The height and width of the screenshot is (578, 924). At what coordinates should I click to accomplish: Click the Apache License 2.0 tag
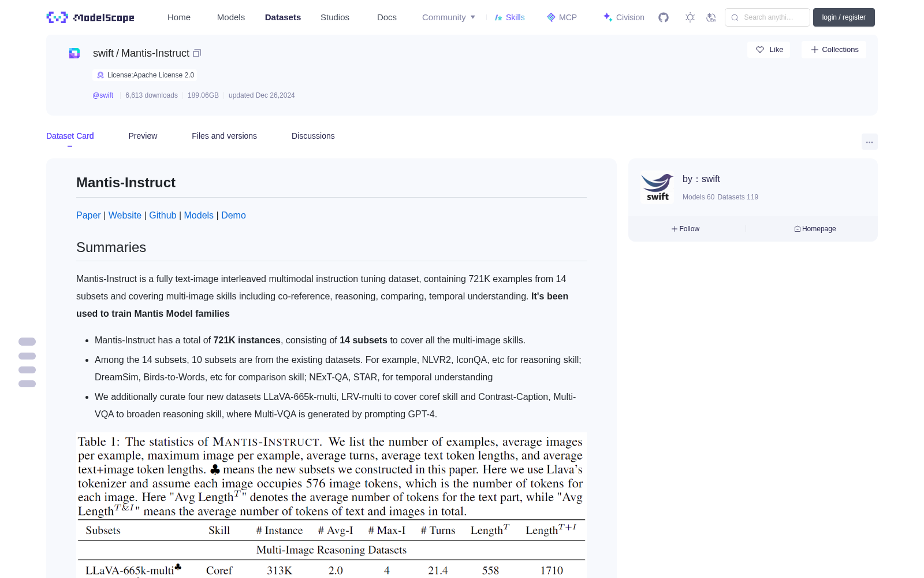145,75
